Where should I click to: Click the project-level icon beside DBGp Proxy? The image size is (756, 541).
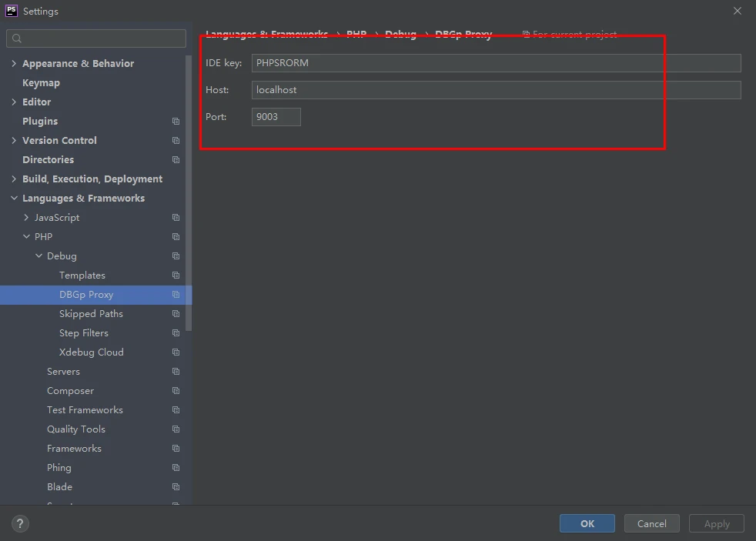[x=176, y=295]
